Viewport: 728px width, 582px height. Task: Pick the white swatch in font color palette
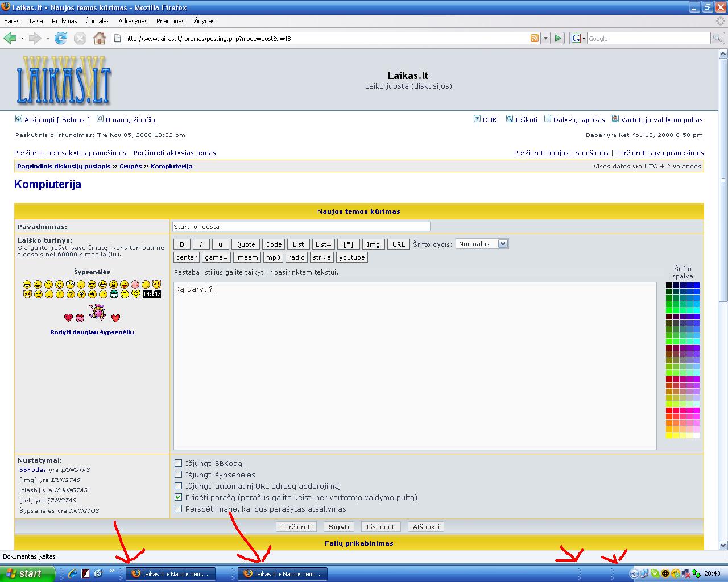pyautogui.click(x=697, y=435)
